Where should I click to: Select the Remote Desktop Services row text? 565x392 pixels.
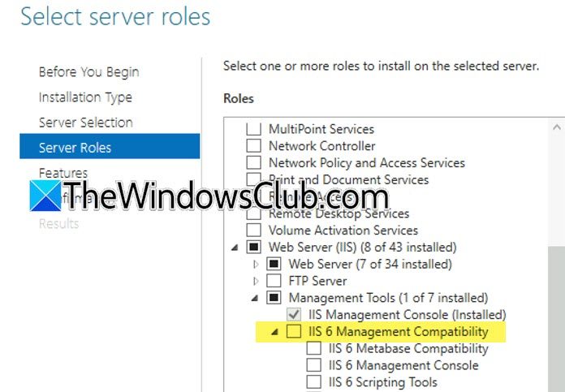(x=339, y=213)
